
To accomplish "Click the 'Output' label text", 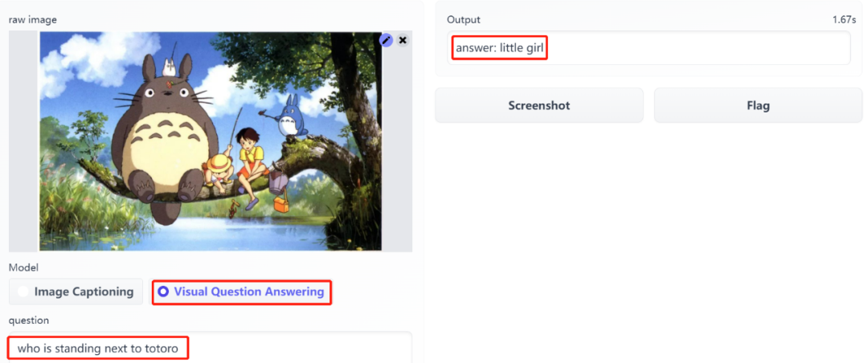I will tap(464, 20).
